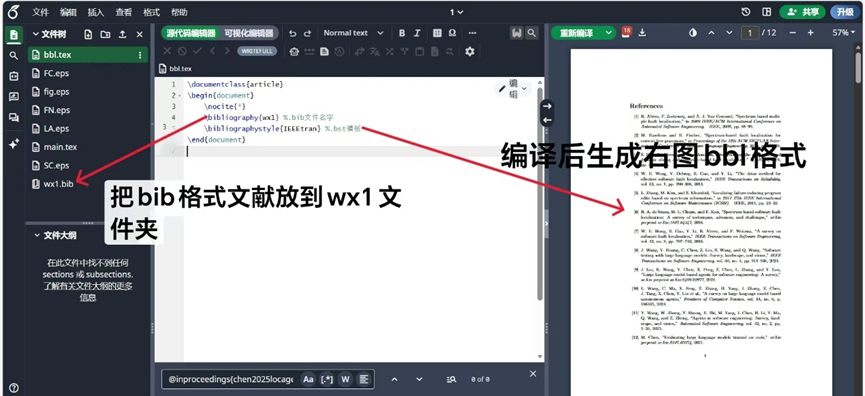Open the 编辑 menu

[x=68, y=12]
